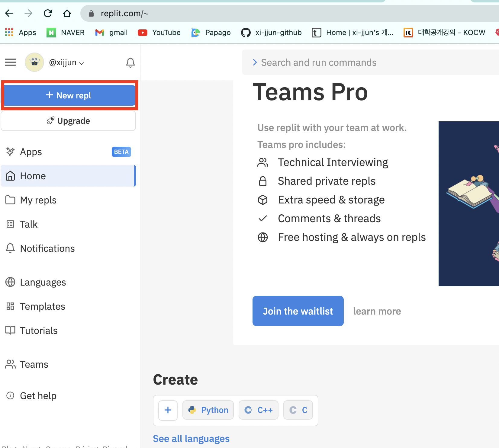
Task: Click the Technical Interviewing text
Action: click(x=333, y=162)
